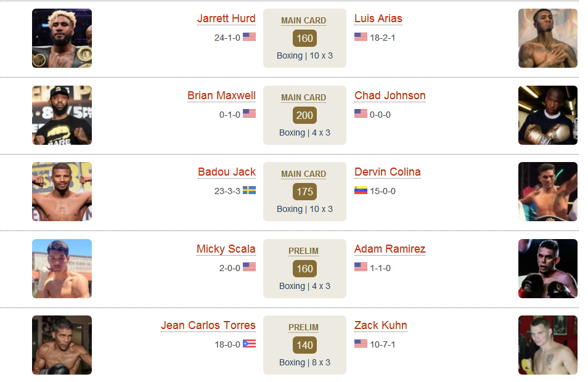Click Brian Maxwell's name link
The width and height of the screenshot is (588, 382).
[x=221, y=95]
